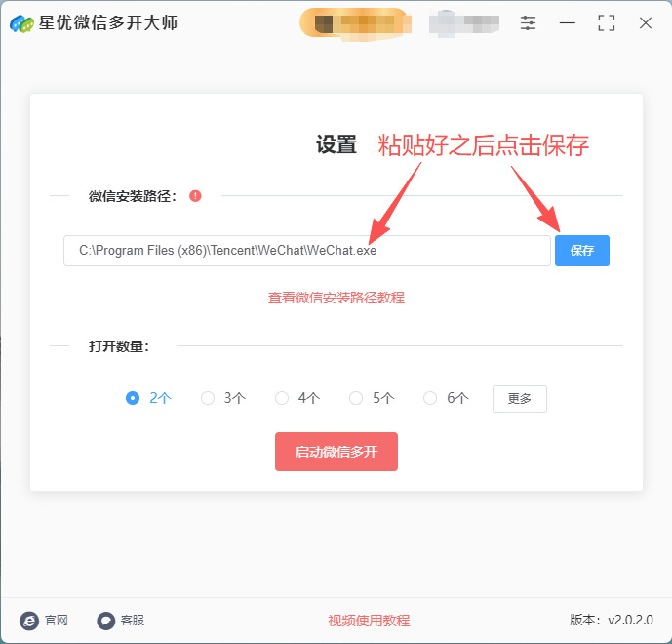Click the 版本: v2.0.2.0 text
The width and height of the screenshot is (672, 644).
(612, 620)
